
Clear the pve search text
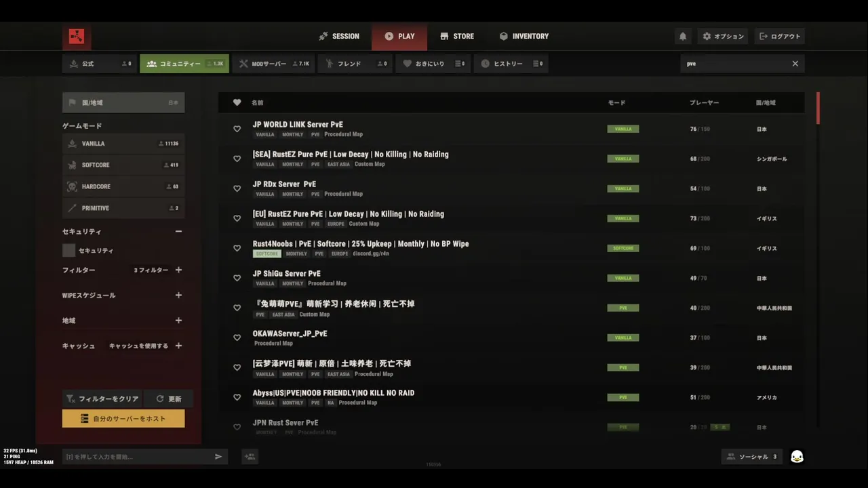click(795, 64)
